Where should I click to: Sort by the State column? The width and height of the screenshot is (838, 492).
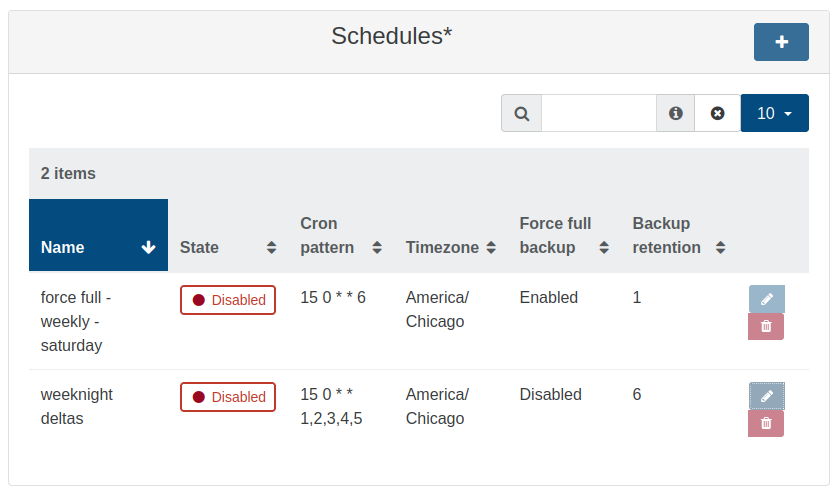(228, 247)
